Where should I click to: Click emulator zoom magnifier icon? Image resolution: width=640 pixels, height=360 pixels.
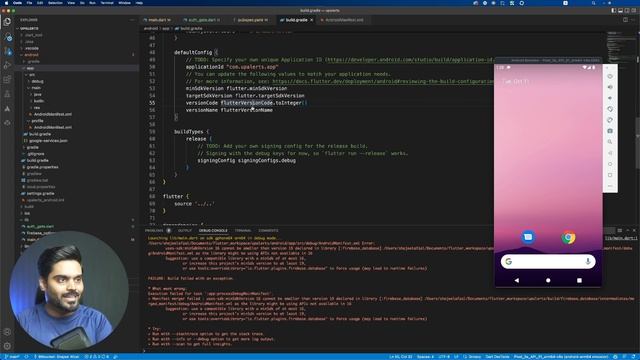610,142
